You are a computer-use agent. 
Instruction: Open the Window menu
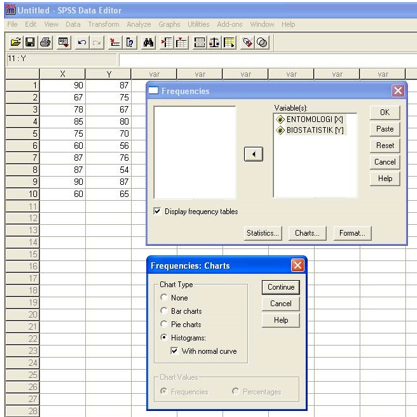coord(262,24)
